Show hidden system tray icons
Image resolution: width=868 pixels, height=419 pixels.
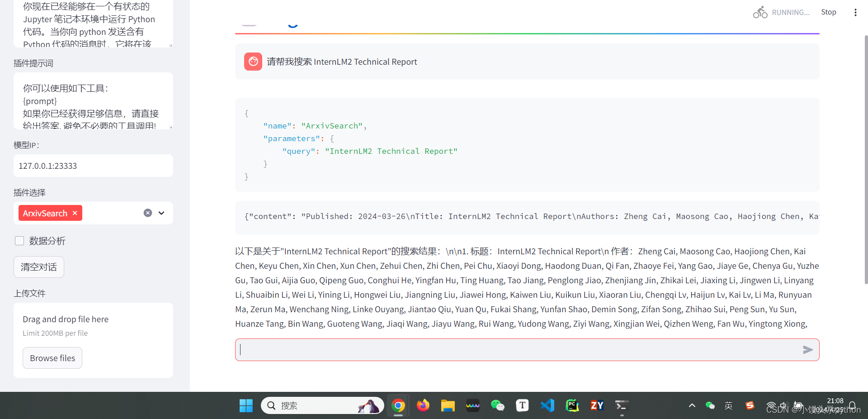pyautogui.click(x=692, y=405)
